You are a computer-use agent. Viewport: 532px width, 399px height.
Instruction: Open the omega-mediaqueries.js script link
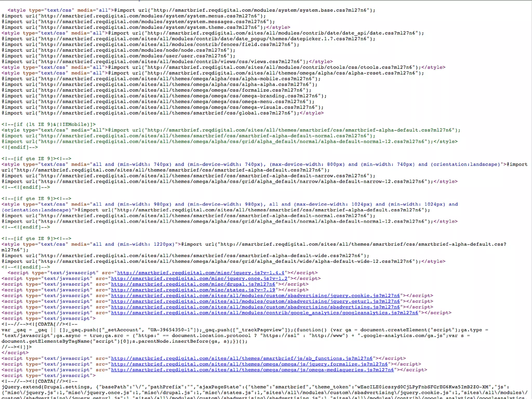click(x=252, y=370)
